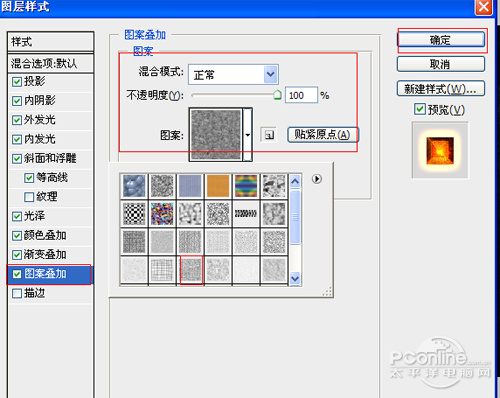The height and width of the screenshot is (398, 500).
Task: Close the 图层样式 dialog with the X
Action: click(x=484, y=7)
